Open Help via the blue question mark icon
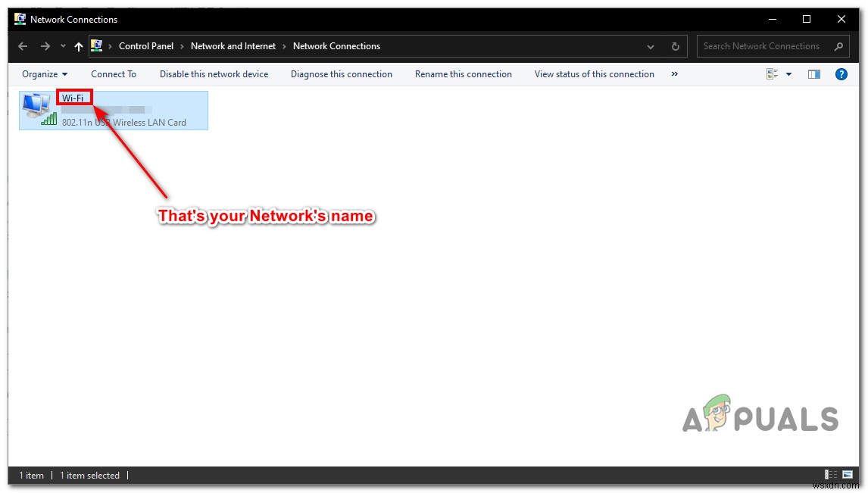The width and height of the screenshot is (868, 493). pyautogui.click(x=841, y=73)
